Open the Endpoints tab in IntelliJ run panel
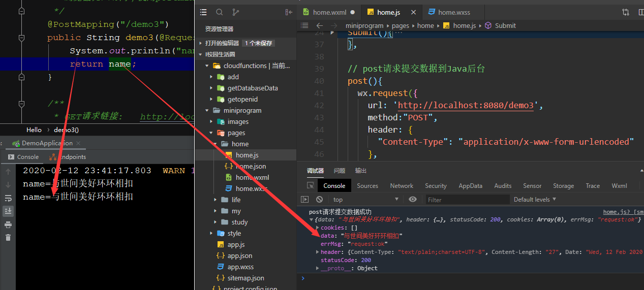The width and height of the screenshot is (644, 290). click(68, 157)
